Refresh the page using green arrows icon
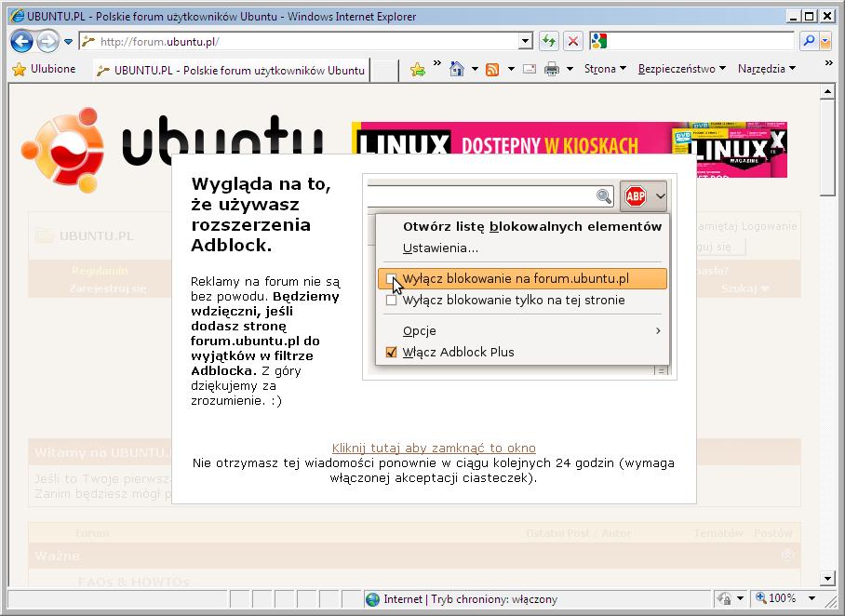 pyautogui.click(x=549, y=41)
